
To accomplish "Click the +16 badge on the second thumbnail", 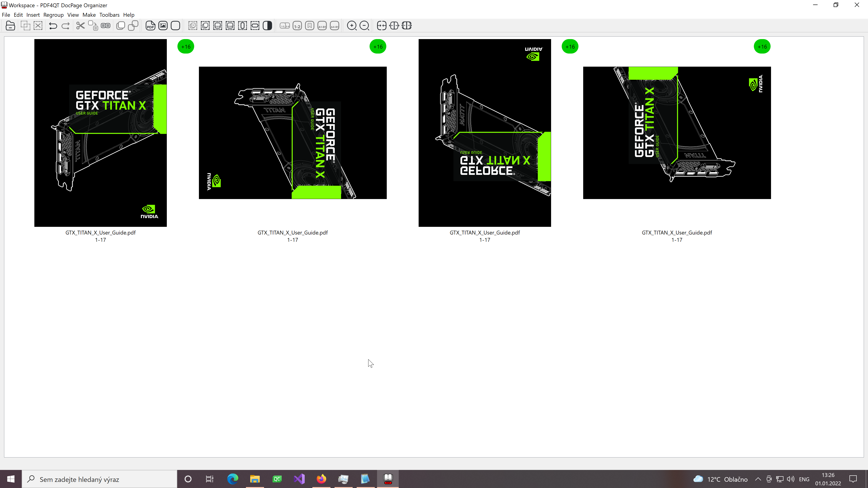I will (378, 47).
